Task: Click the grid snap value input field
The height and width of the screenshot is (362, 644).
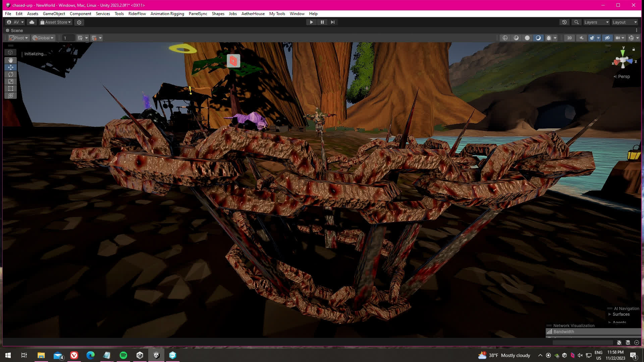Action: [x=68, y=38]
